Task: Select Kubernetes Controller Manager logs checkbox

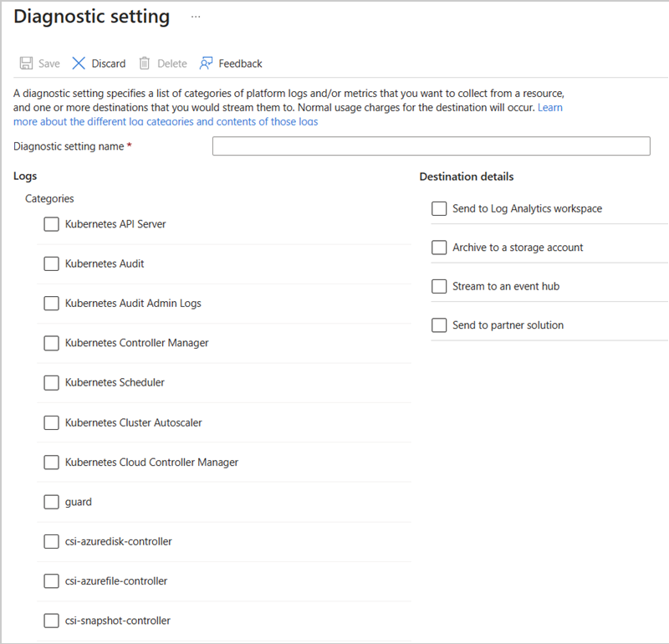Action: [52, 343]
